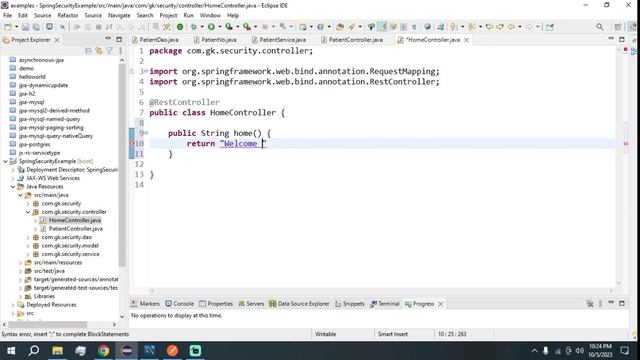Click the green Run button icon
This screenshot has height=360, width=640.
pos(211,27)
